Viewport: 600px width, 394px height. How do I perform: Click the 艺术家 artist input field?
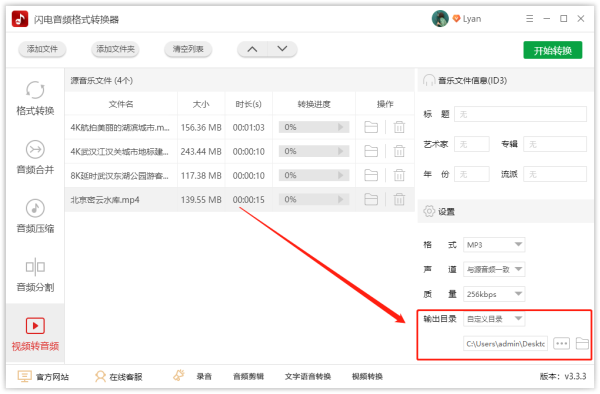click(471, 144)
